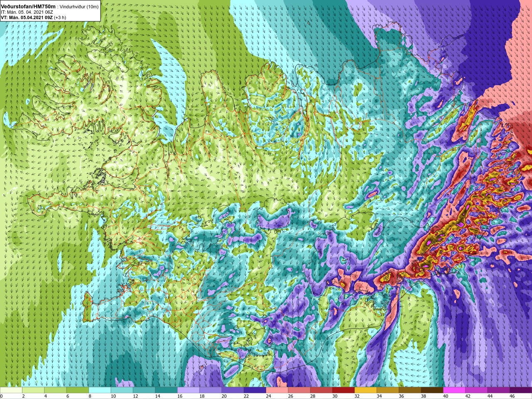Pick the dark plum legend swatch above 46

[520, 390]
